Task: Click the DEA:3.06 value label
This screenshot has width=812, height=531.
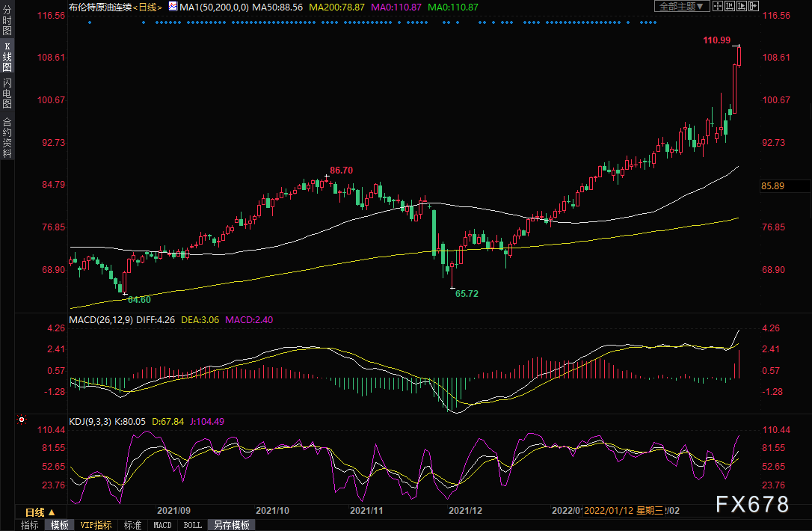Action: click(200, 320)
